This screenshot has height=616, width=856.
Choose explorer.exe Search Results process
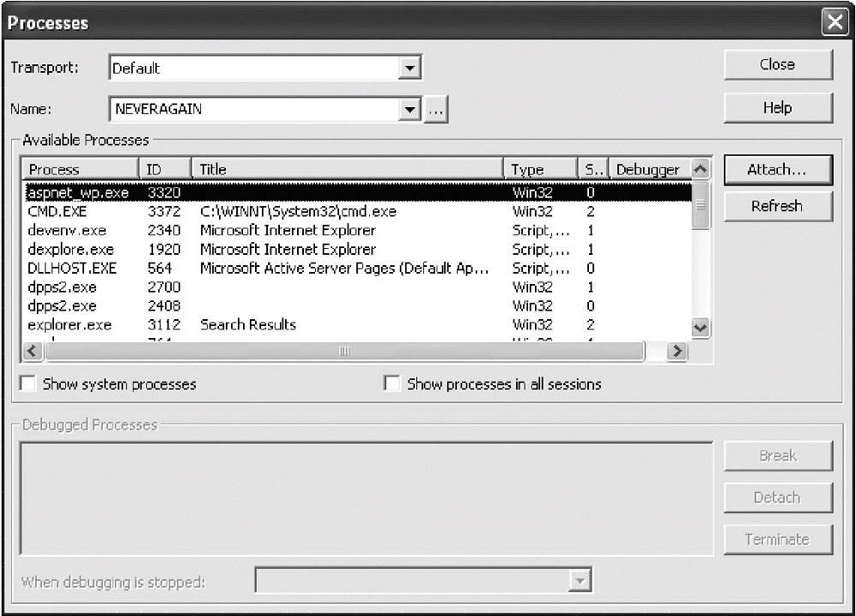coord(70,325)
